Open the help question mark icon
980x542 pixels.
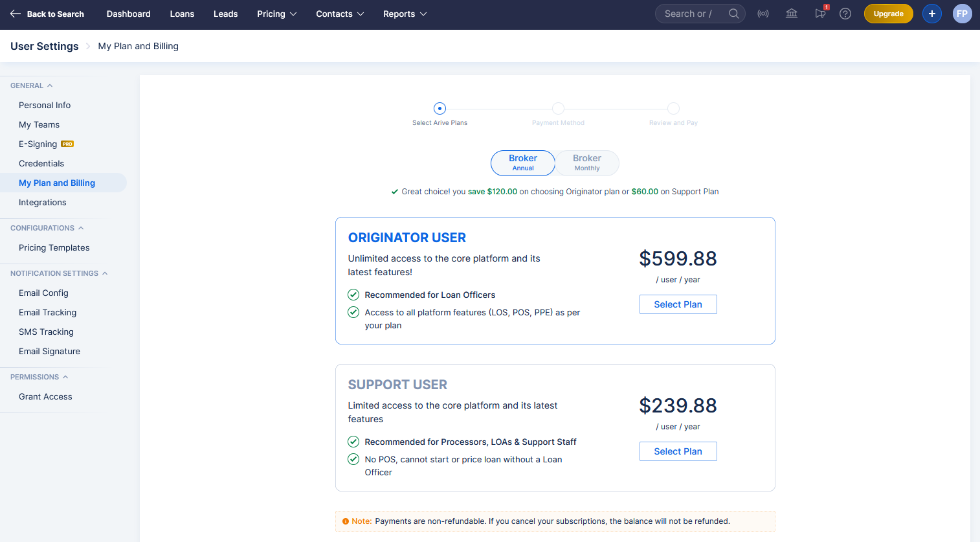pyautogui.click(x=845, y=14)
